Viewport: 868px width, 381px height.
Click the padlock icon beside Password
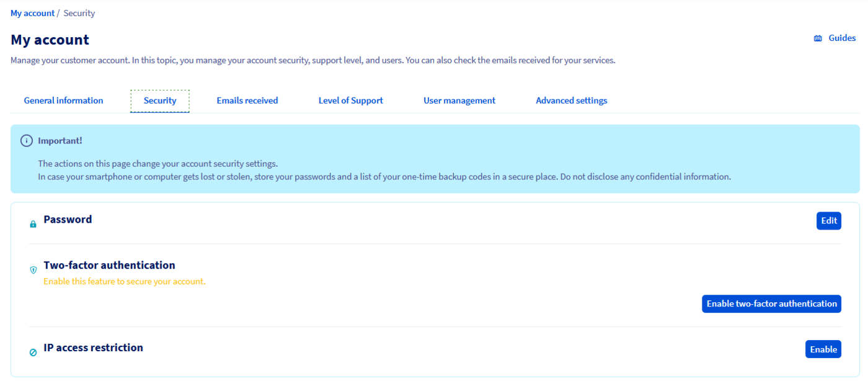[33, 223]
